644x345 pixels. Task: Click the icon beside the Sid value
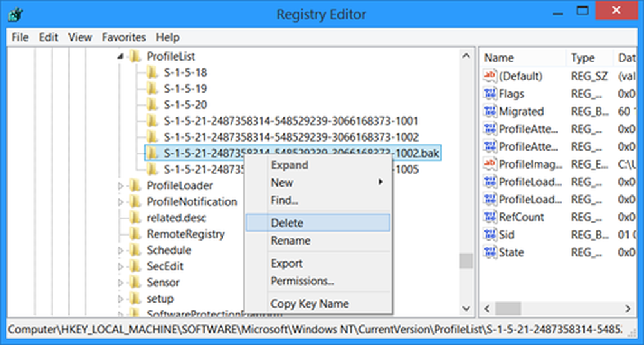point(490,235)
